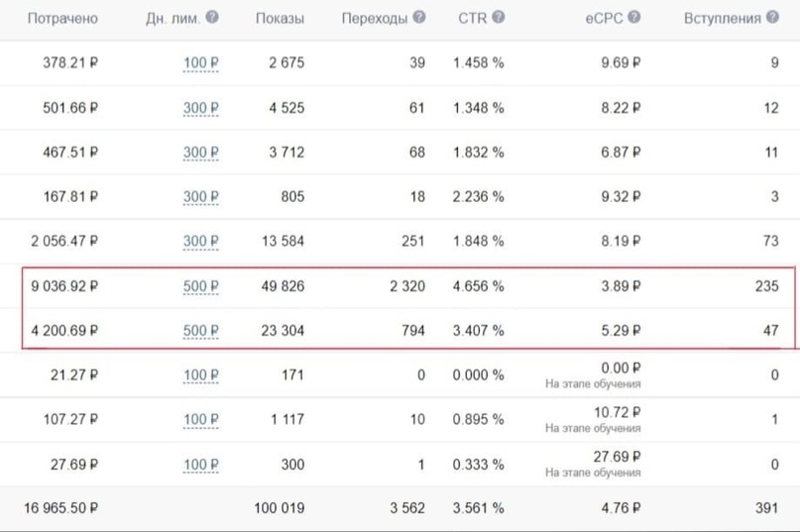Sort by Потрачено column header
Screen dimensions: 800x532
(62, 19)
